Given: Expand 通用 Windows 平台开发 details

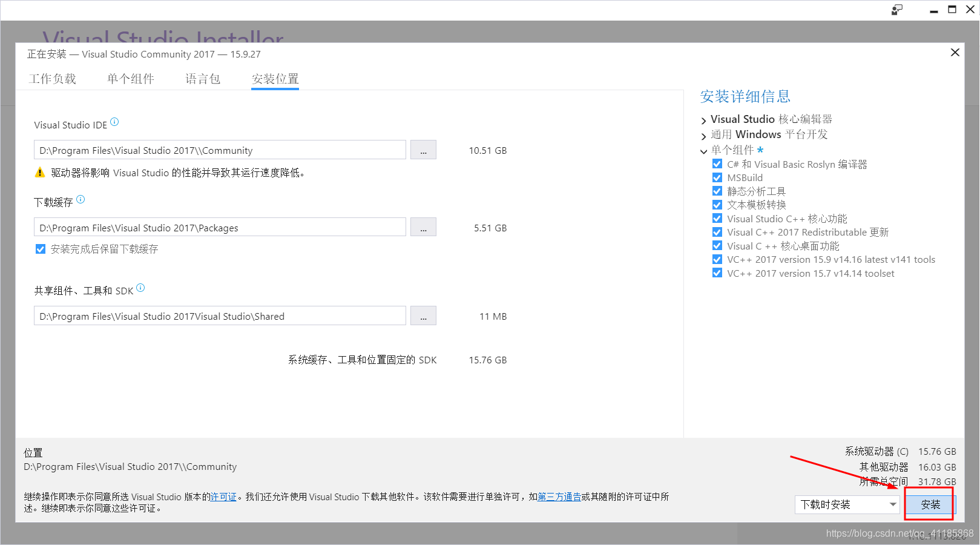Looking at the screenshot, I should (703, 135).
